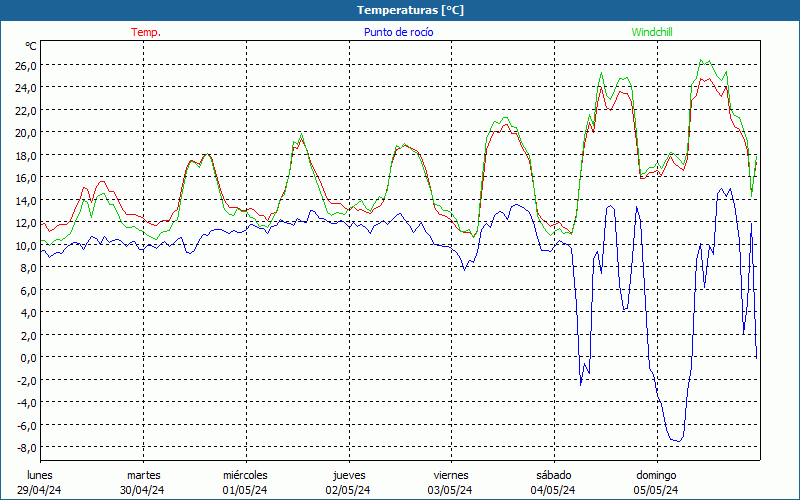The width and height of the screenshot is (800, 500).
Task: Click the 22,0 y-axis value
Action: coord(27,110)
